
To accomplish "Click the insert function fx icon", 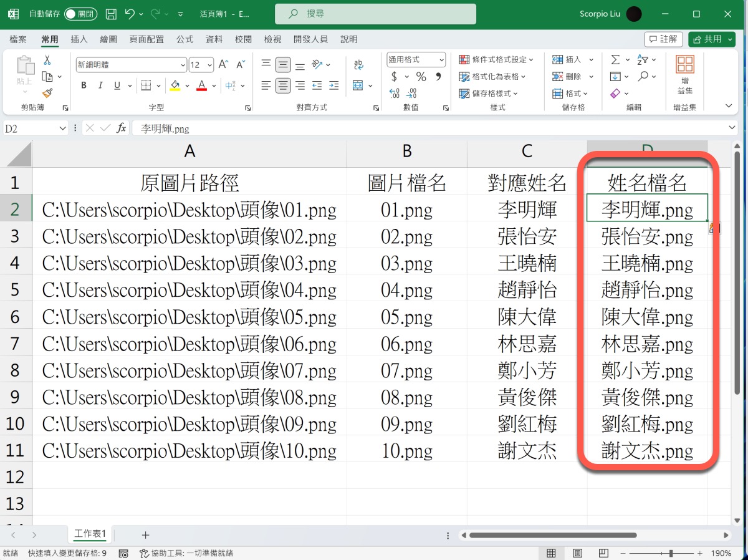I will pos(122,128).
